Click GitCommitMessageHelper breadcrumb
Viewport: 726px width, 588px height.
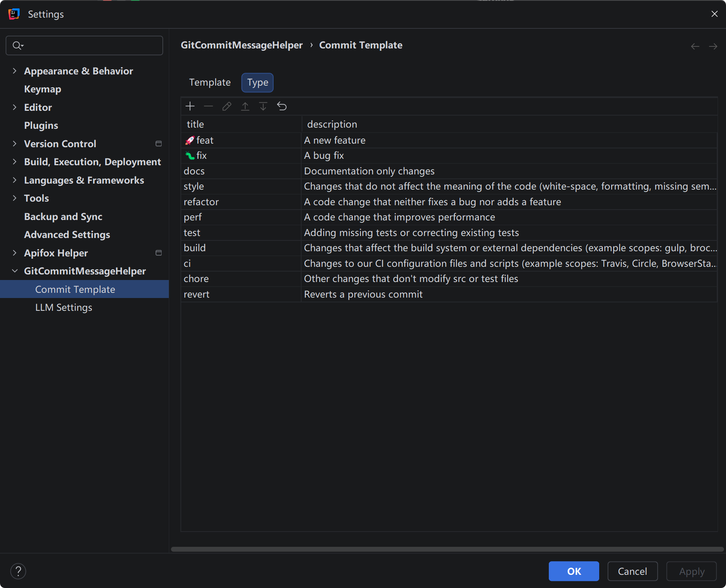(x=242, y=45)
